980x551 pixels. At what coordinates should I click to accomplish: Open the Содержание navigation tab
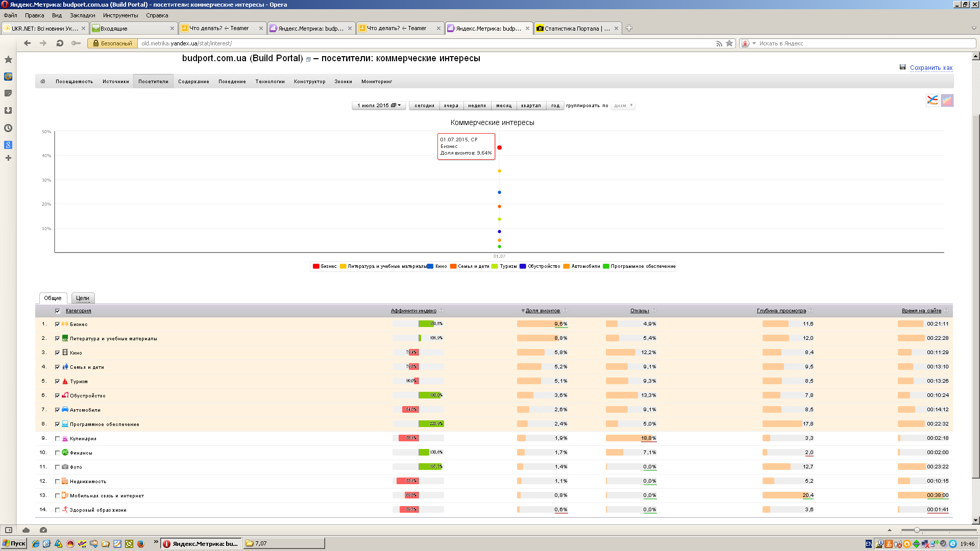point(193,82)
